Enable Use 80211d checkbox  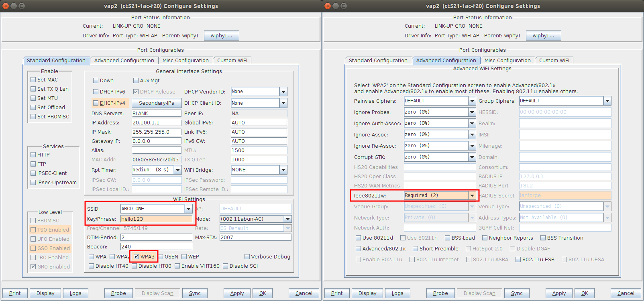[x=358, y=238]
